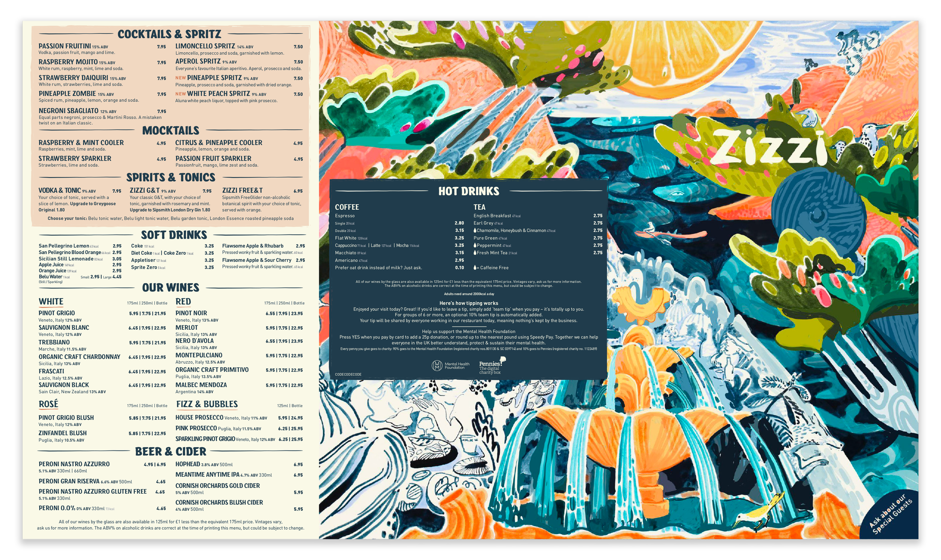
Task: Select the Malbec Mendoza red wine
Action: (201, 385)
